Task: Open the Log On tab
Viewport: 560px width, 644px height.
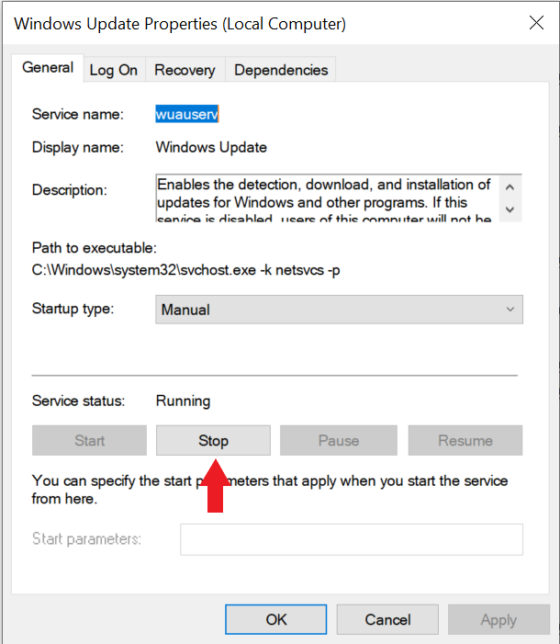Action: coord(114,70)
